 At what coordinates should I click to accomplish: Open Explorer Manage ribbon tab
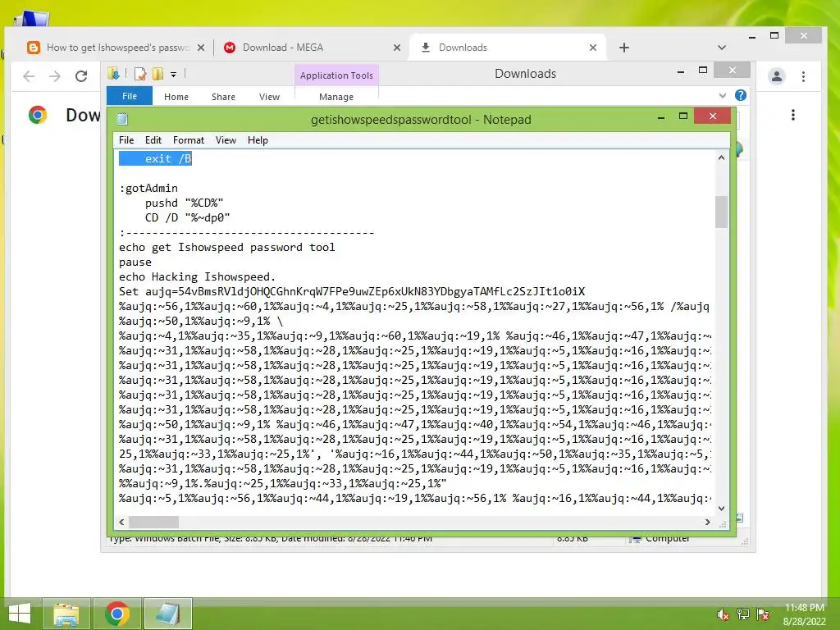tap(336, 97)
